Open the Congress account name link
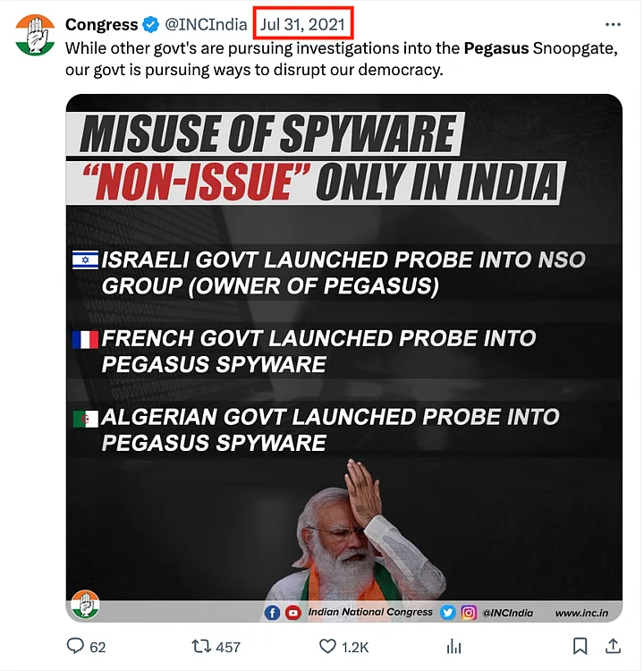 [102, 24]
